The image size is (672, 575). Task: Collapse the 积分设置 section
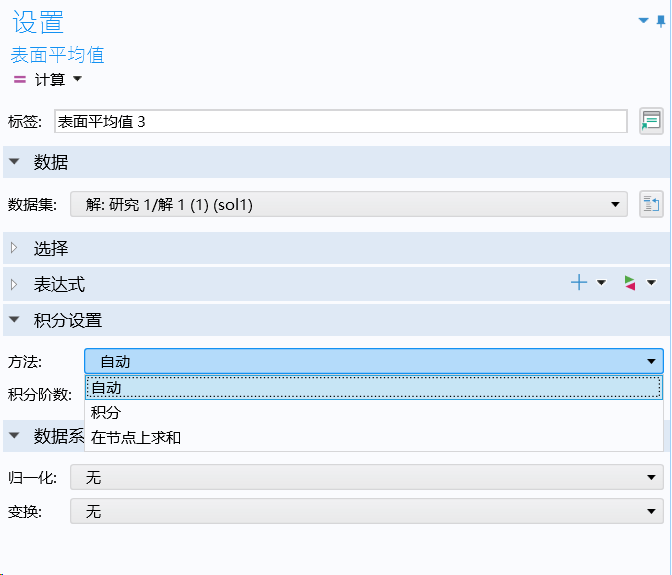(x=15, y=320)
